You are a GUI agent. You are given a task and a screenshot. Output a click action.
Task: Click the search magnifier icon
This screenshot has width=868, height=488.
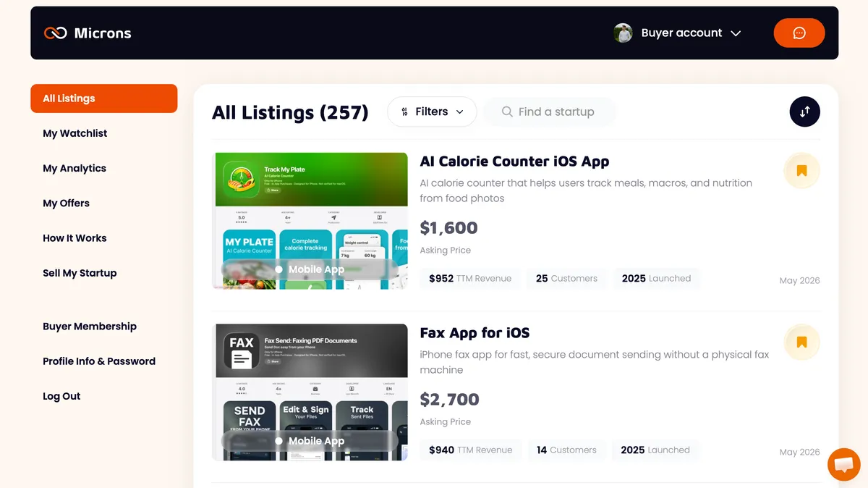point(508,112)
